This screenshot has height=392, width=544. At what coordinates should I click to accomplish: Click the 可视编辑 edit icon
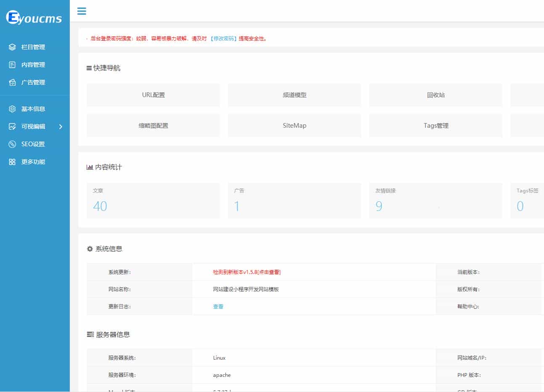(12, 126)
